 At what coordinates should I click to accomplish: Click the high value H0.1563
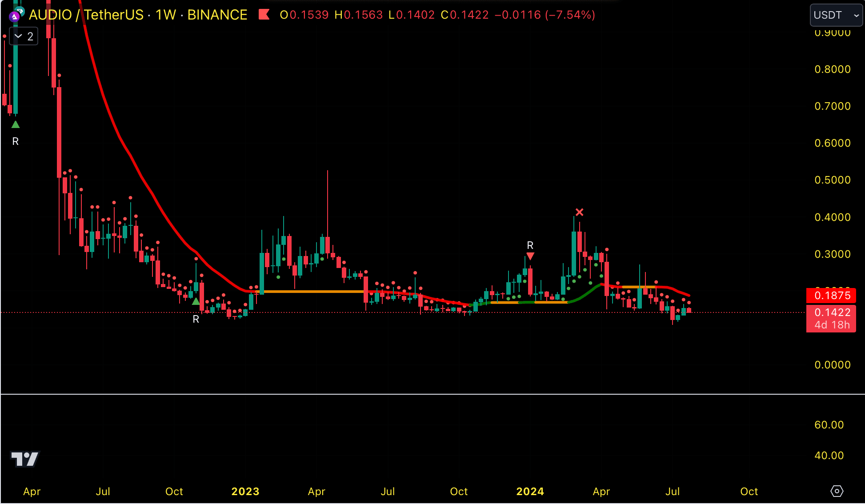point(358,15)
